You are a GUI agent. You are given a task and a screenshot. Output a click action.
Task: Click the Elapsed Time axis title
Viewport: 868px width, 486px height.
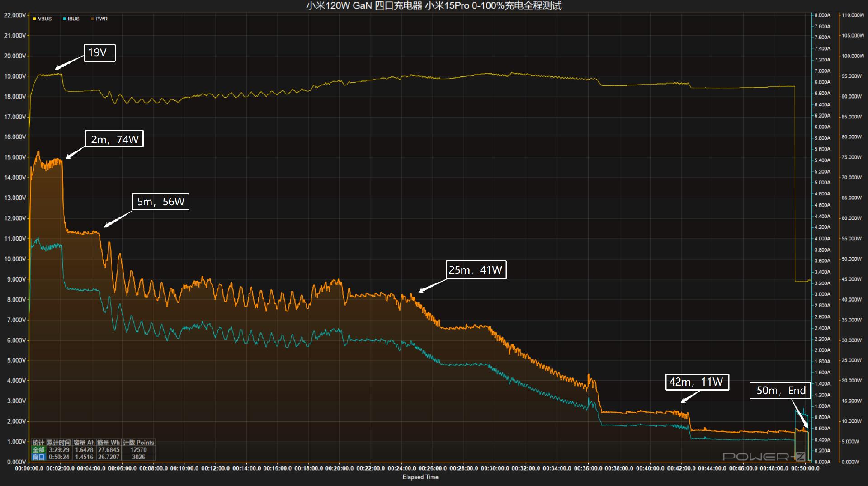(x=420, y=477)
